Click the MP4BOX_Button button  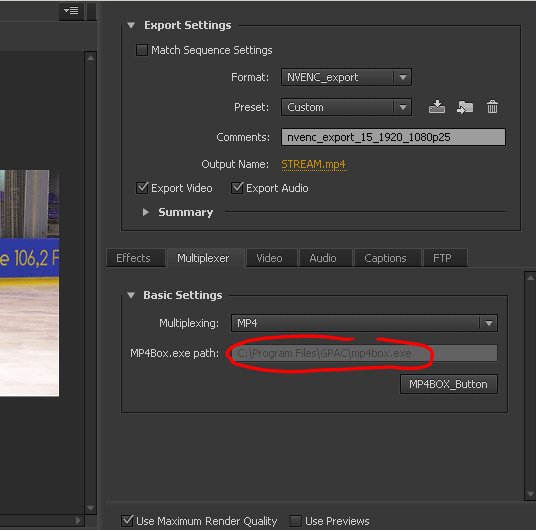click(448, 384)
